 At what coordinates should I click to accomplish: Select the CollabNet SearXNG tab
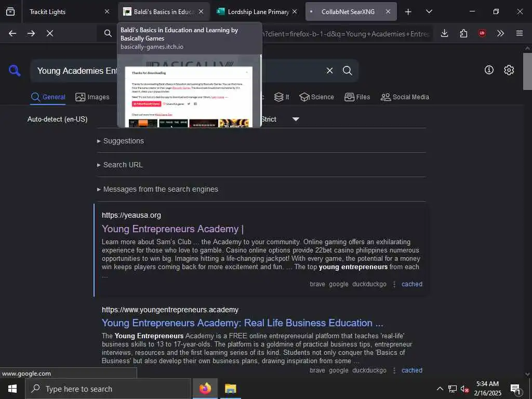[x=351, y=12]
